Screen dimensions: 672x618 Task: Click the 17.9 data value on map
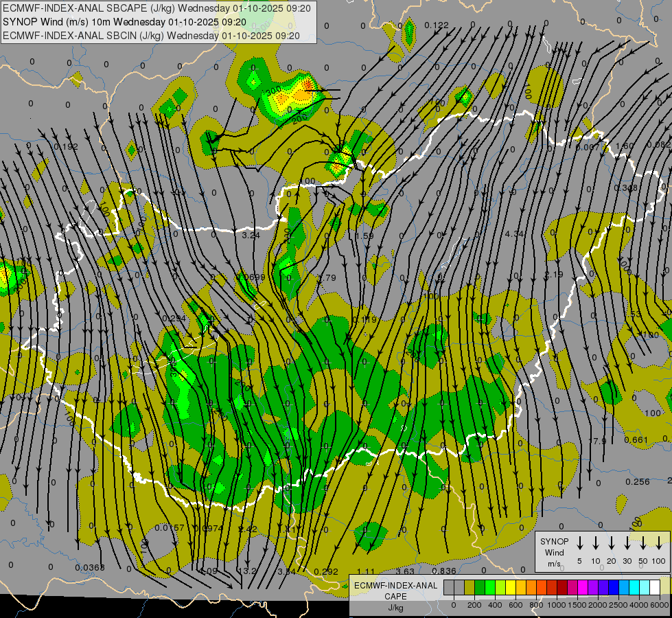pyautogui.click(x=598, y=441)
